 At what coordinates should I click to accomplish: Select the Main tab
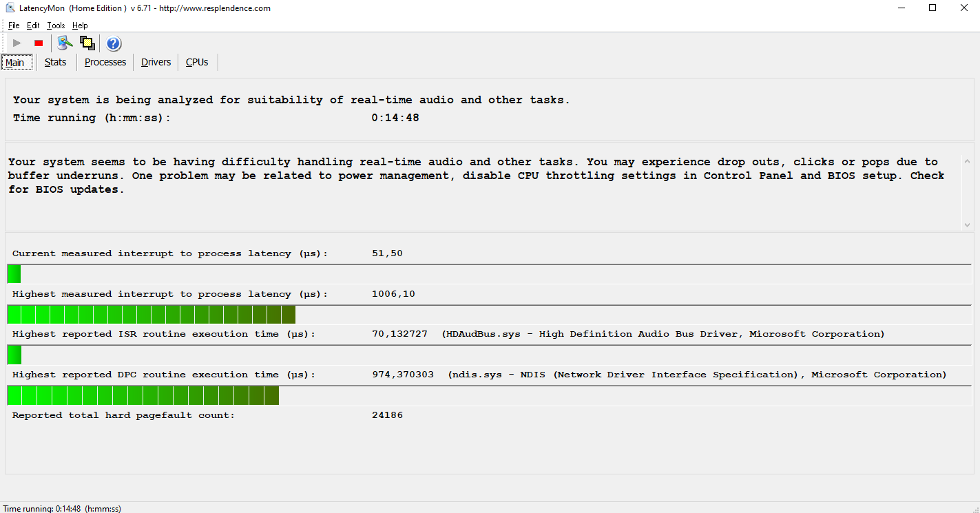(x=16, y=63)
